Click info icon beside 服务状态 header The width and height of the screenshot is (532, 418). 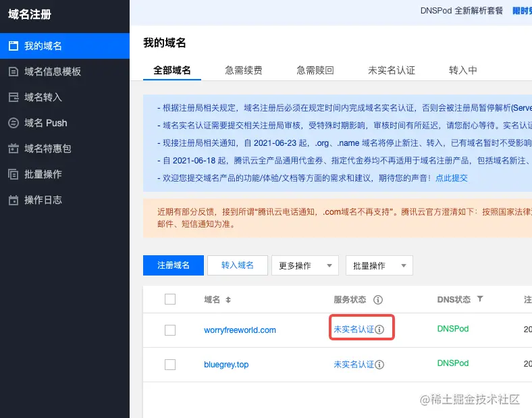click(x=378, y=300)
